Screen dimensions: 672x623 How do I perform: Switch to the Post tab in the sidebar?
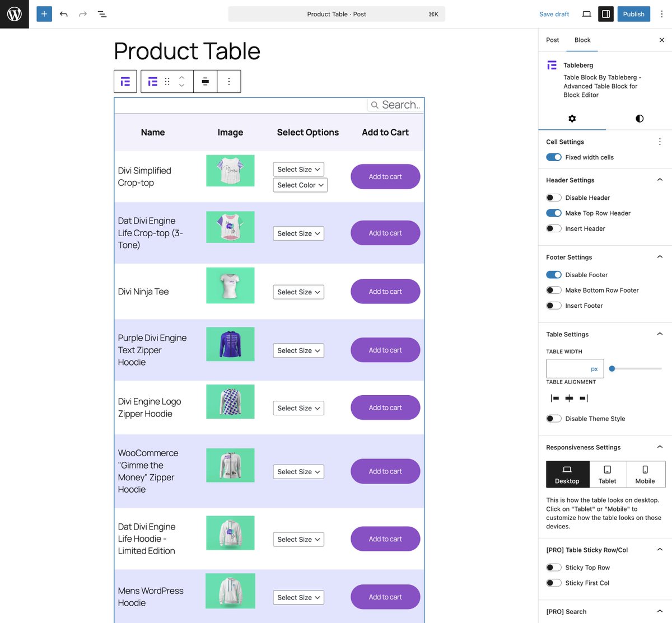(x=552, y=40)
